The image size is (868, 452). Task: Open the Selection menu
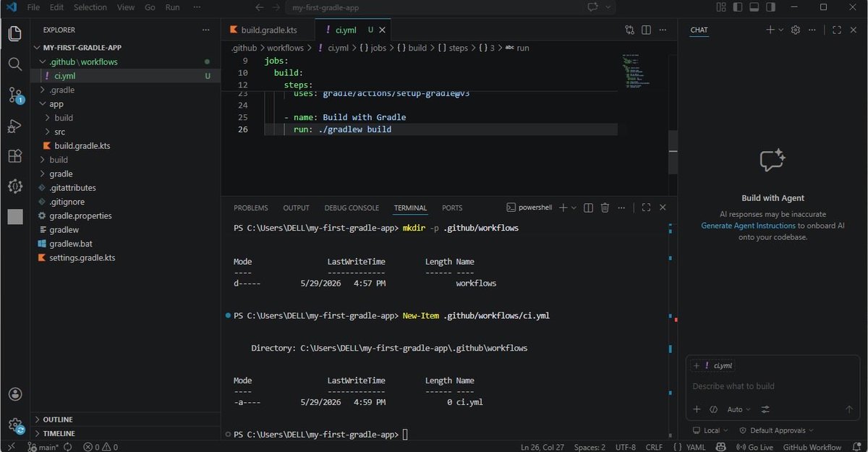coord(90,7)
